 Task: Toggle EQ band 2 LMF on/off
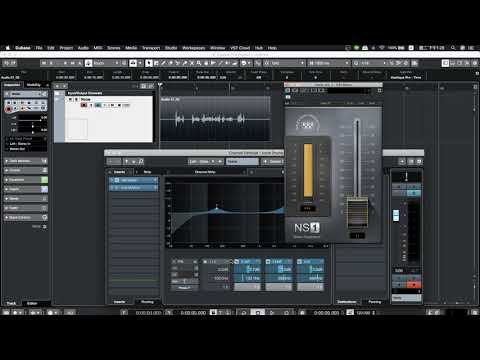click(237, 262)
